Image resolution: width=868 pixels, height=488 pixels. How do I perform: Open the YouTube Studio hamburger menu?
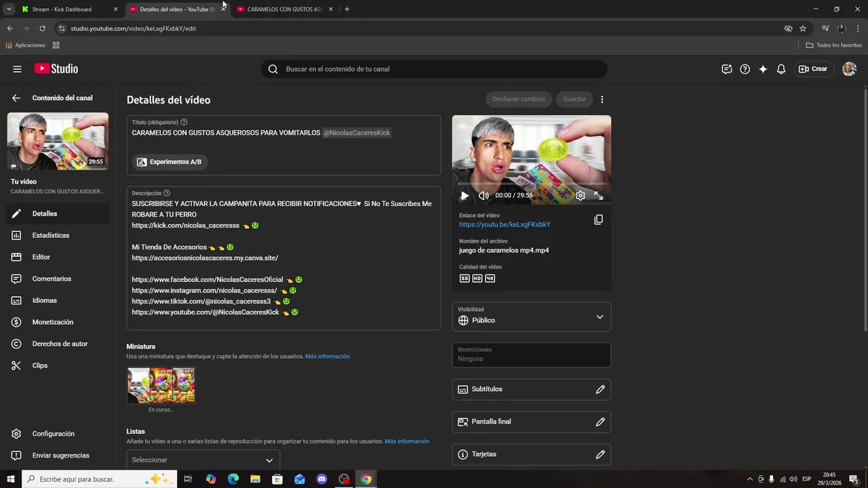(17, 69)
